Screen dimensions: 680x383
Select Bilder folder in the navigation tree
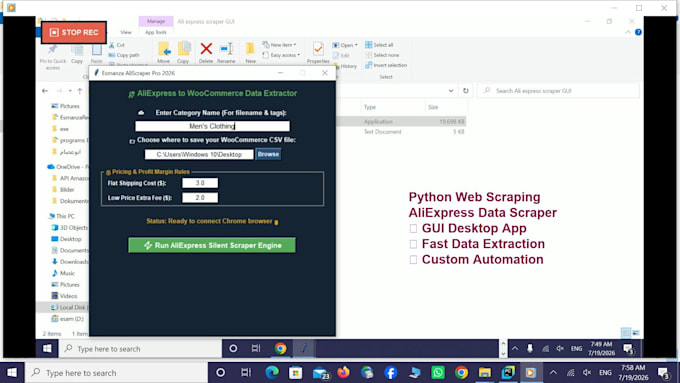[63, 190]
